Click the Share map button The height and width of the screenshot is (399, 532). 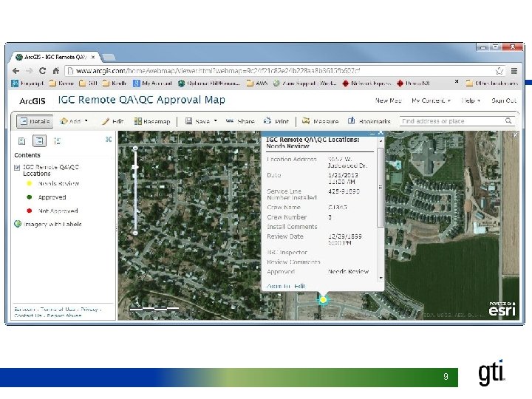pyautogui.click(x=241, y=121)
